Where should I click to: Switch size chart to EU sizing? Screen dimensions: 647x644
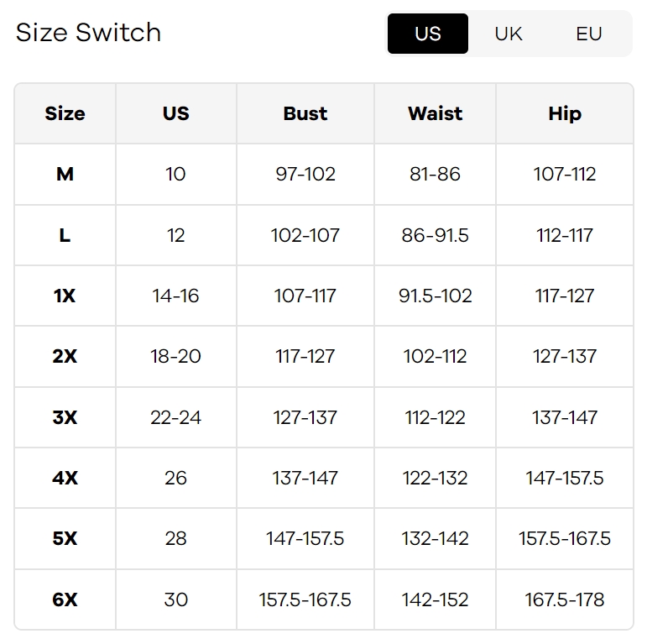[x=589, y=34]
